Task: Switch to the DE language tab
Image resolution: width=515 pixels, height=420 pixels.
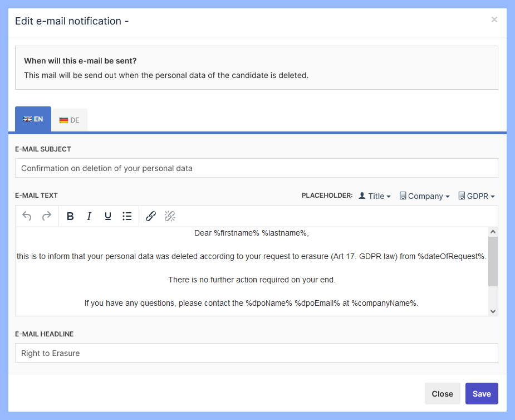Action: (70, 120)
